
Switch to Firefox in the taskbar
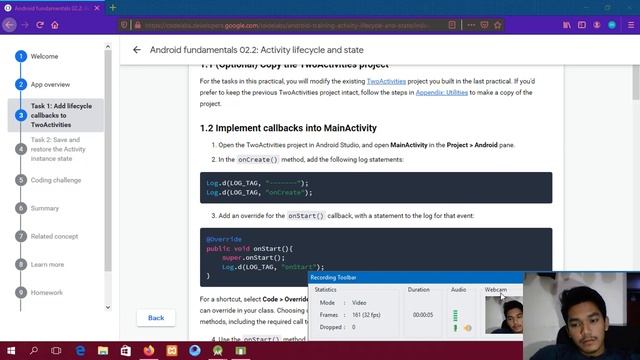(x=149, y=351)
